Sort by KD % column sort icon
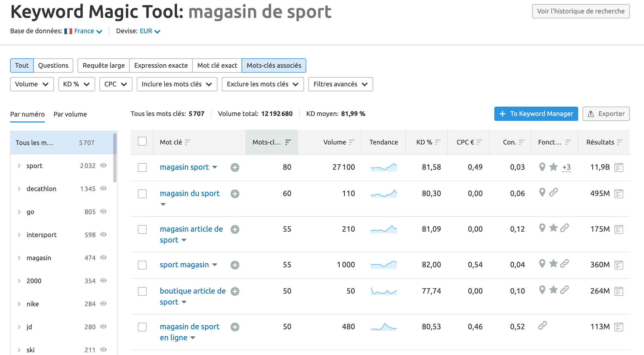The height and width of the screenshot is (355, 644). click(x=438, y=142)
